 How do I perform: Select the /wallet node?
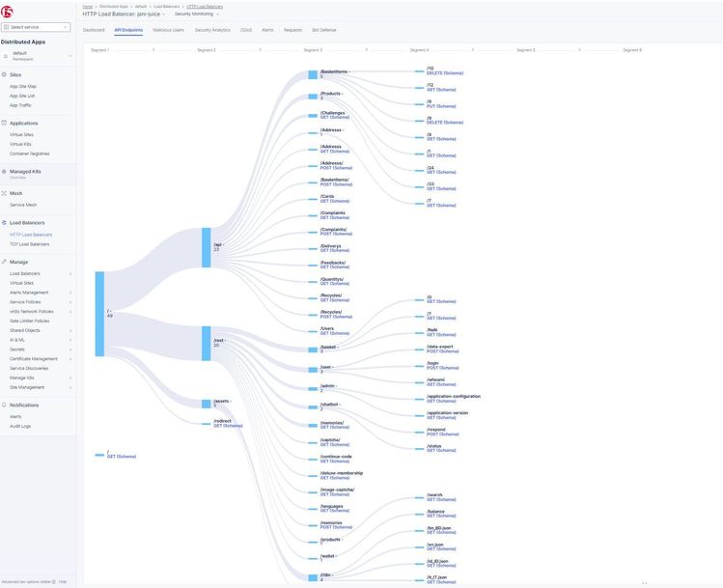click(x=313, y=558)
